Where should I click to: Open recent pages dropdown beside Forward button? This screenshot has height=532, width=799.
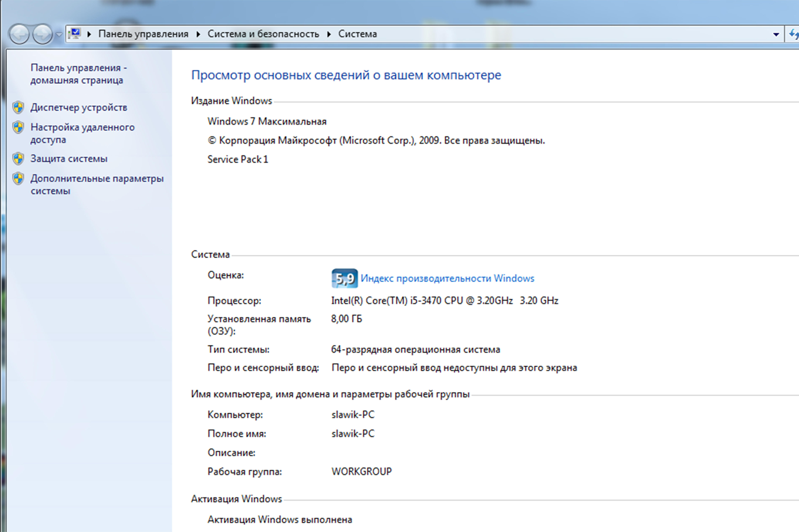click(59, 34)
